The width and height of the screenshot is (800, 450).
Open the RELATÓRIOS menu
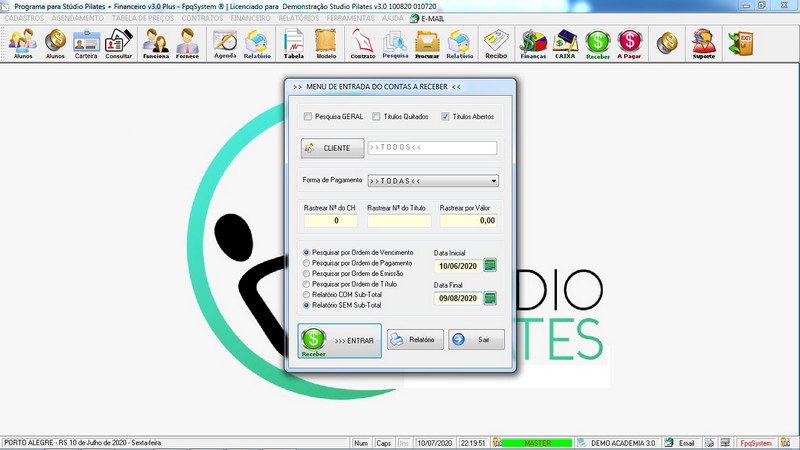point(298,18)
